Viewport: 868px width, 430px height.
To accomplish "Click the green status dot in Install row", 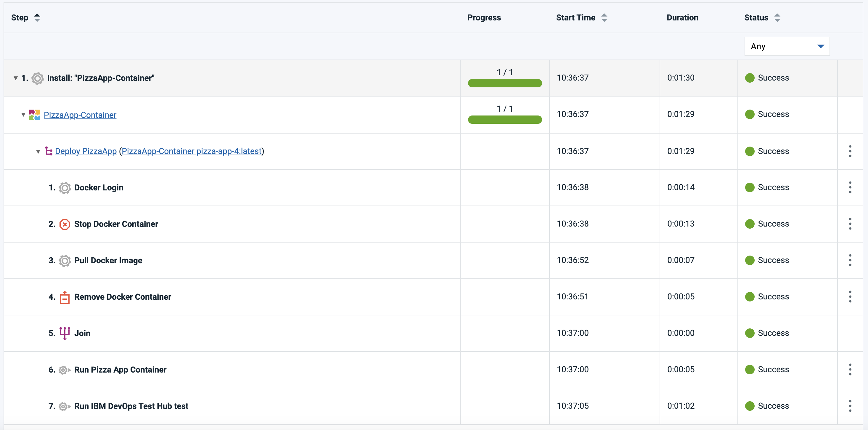I will coord(750,78).
